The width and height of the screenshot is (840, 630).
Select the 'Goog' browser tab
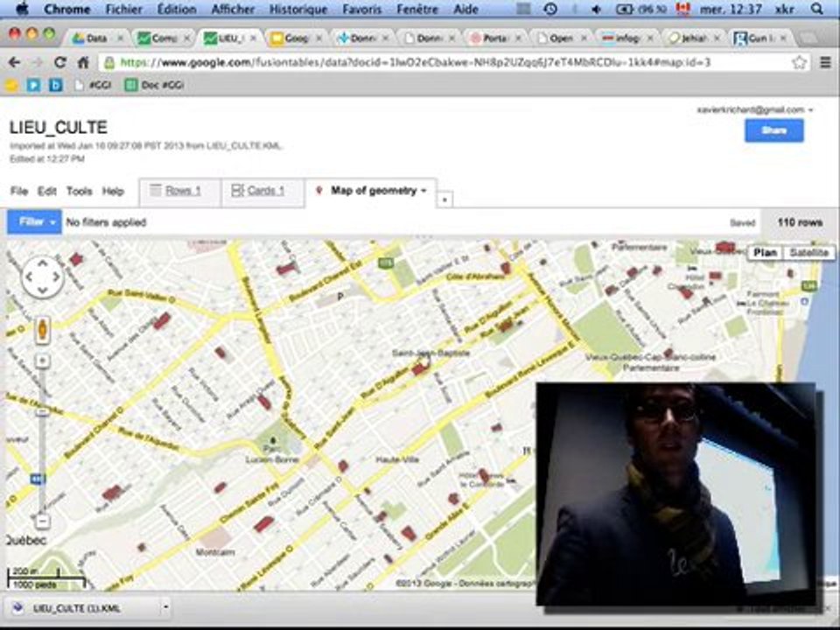coord(296,38)
